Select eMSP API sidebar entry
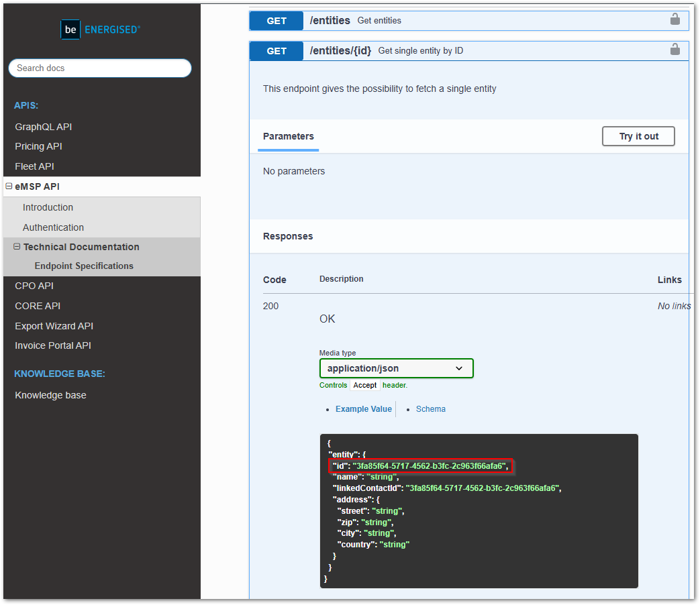This screenshot has width=700, height=605. (37, 186)
